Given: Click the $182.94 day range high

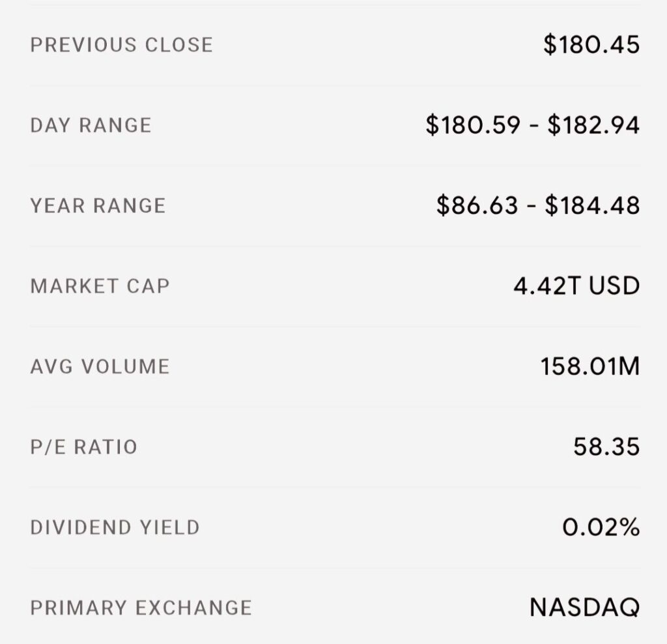Looking at the screenshot, I should point(593,125).
